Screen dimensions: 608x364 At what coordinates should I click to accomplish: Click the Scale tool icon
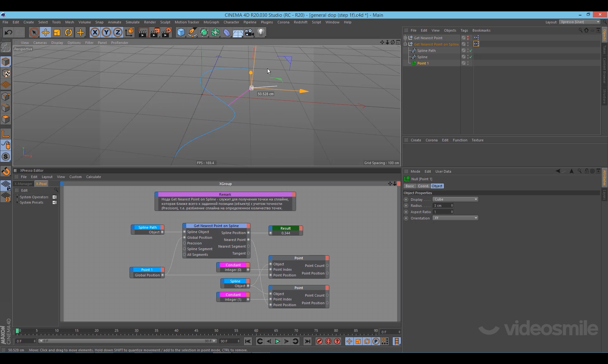(57, 32)
